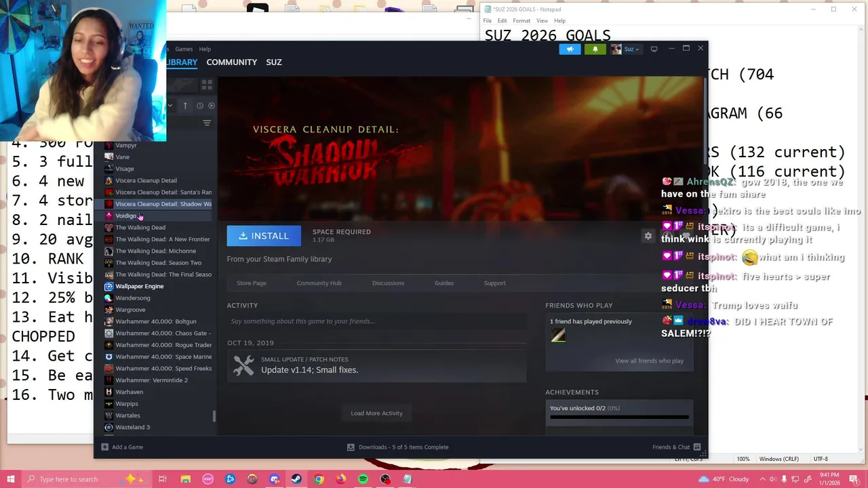Image resolution: width=868 pixels, height=488 pixels.
Task: Click View all friends who play
Action: [x=649, y=361]
